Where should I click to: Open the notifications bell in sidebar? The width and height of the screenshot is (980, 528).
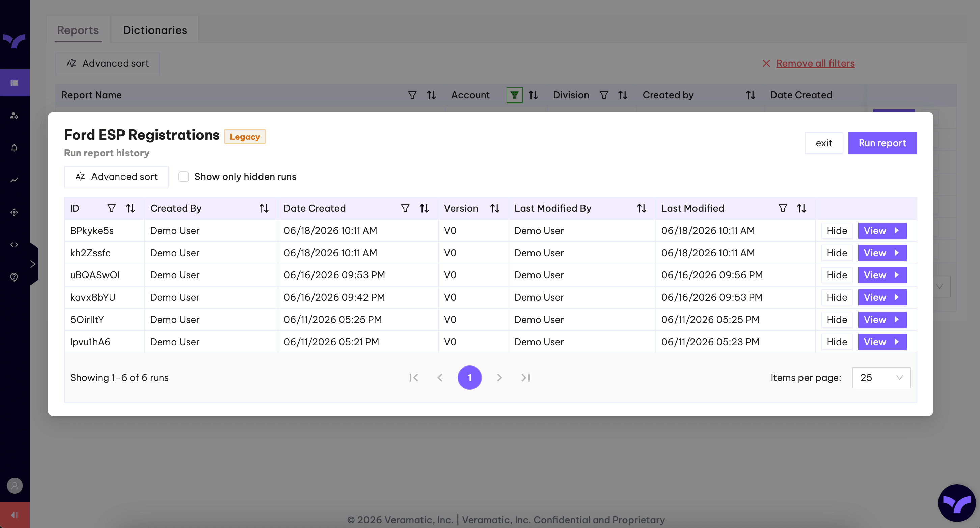(15, 148)
